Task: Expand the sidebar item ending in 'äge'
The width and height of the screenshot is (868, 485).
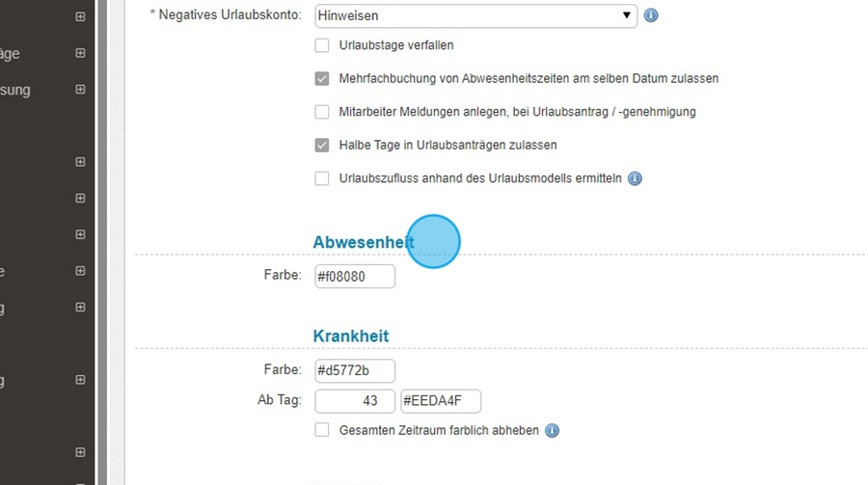Action: click(x=80, y=54)
